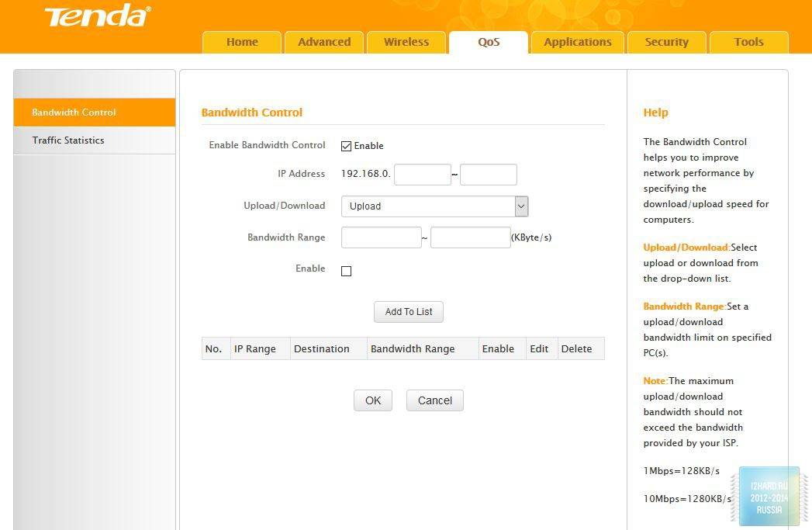Switch to the Advanced tab
Image resolution: width=812 pixels, height=530 pixels.
pos(324,42)
